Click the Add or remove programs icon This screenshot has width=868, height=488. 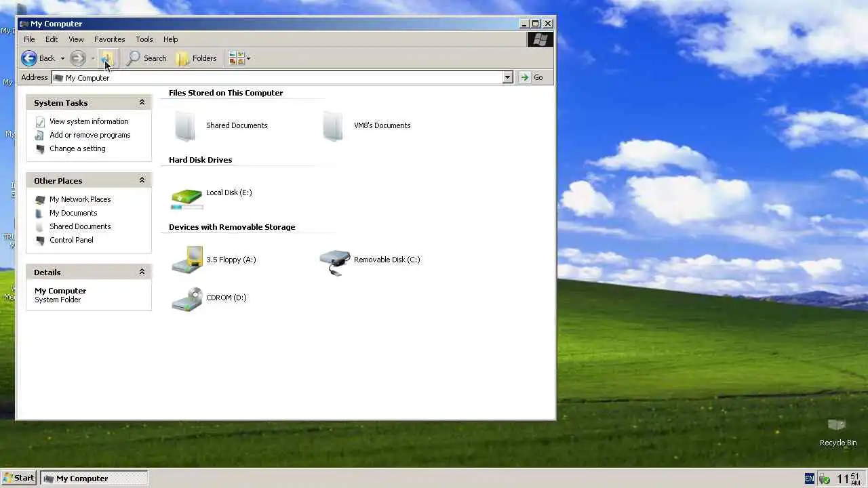pos(40,136)
